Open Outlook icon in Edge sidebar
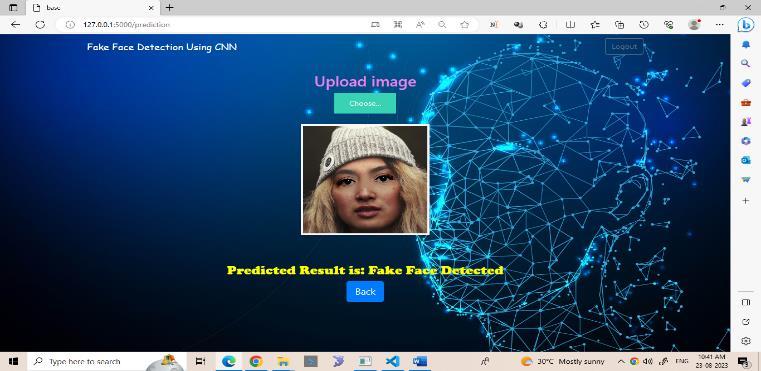This screenshot has width=761, height=371. coord(745,160)
